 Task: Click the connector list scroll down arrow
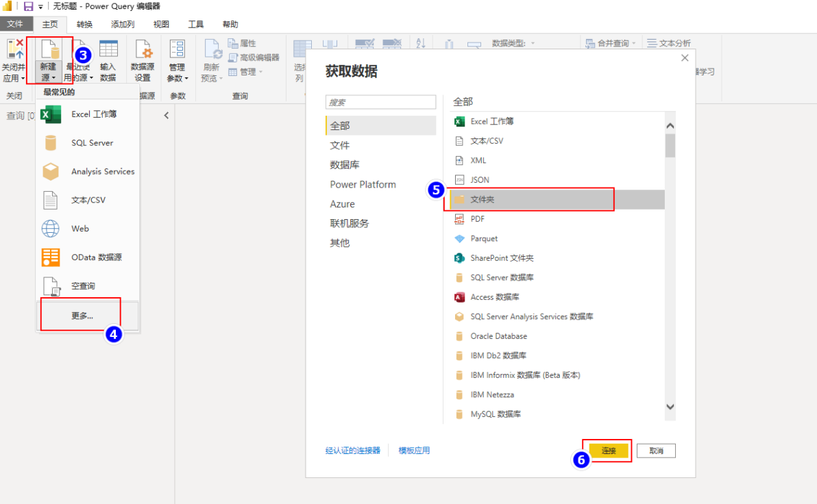point(670,407)
